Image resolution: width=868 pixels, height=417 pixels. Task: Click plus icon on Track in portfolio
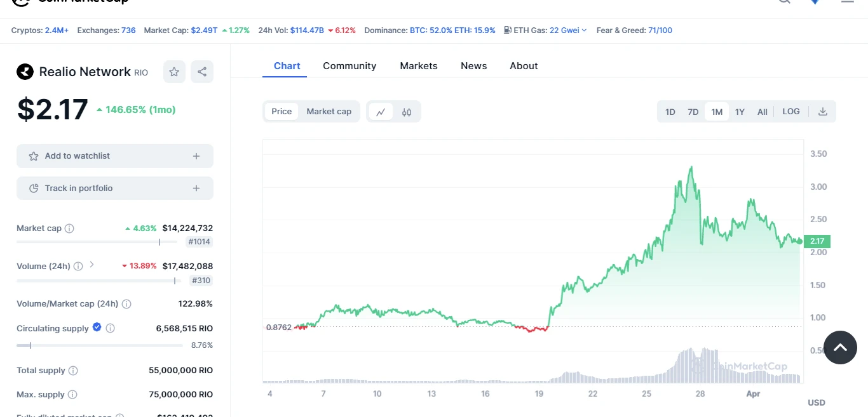click(196, 189)
